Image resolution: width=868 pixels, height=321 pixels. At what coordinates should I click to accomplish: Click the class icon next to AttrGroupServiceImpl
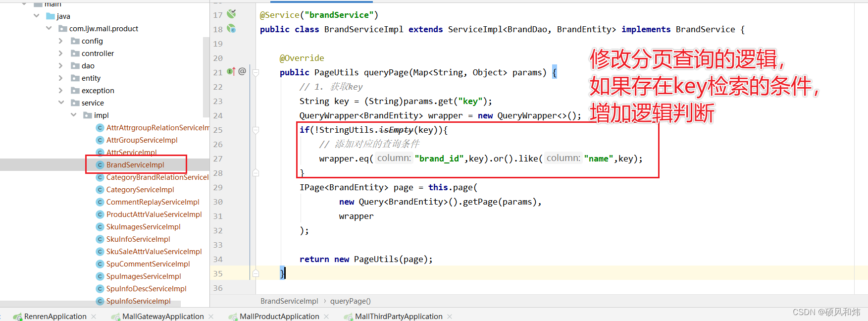(100, 140)
